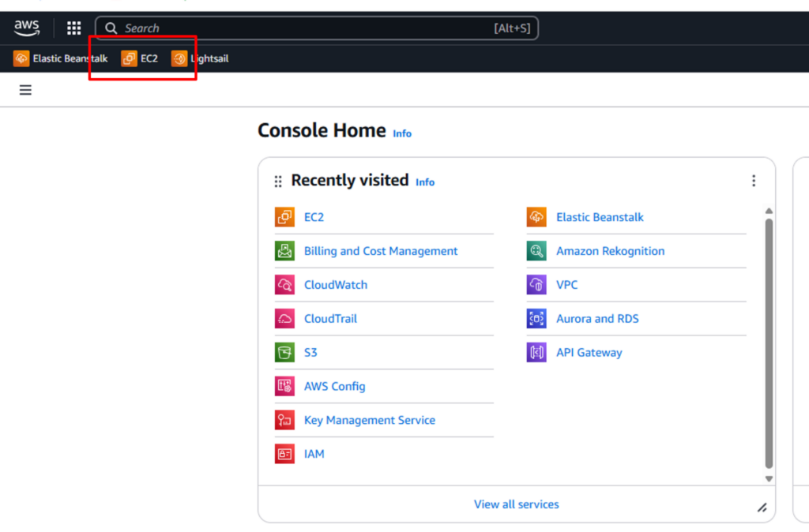Image resolution: width=809 pixels, height=532 pixels.
Task: Open the services grid menu
Action: (x=73, y=28)
